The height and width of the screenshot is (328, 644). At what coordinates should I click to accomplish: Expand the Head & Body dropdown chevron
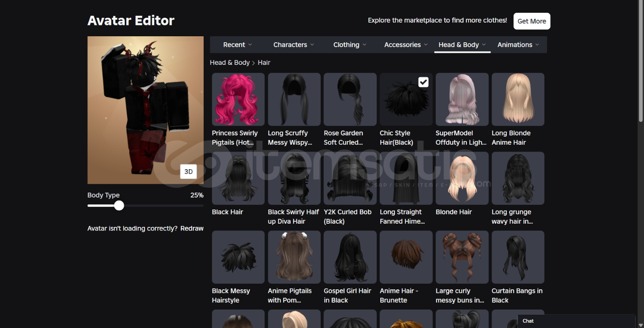pos(484,45)
